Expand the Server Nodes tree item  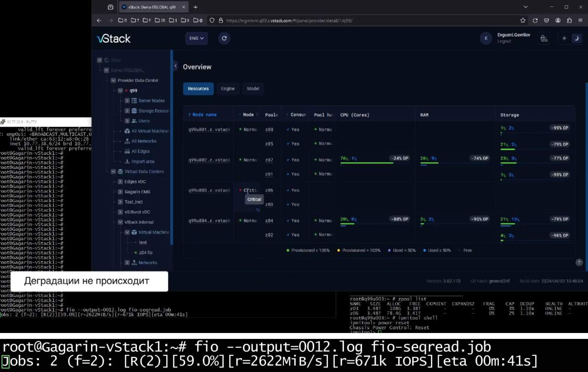coord(127,101)
